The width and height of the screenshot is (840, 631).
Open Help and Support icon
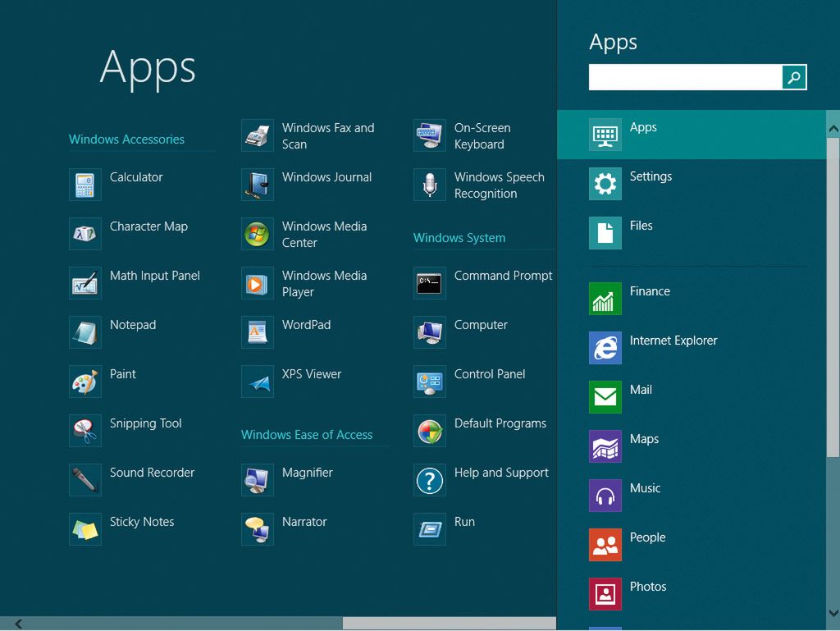coord(430,480)
